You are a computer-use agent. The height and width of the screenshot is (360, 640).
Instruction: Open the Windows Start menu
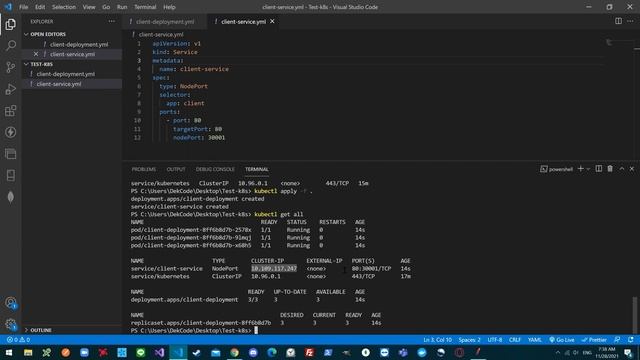[x=9, y=352]
